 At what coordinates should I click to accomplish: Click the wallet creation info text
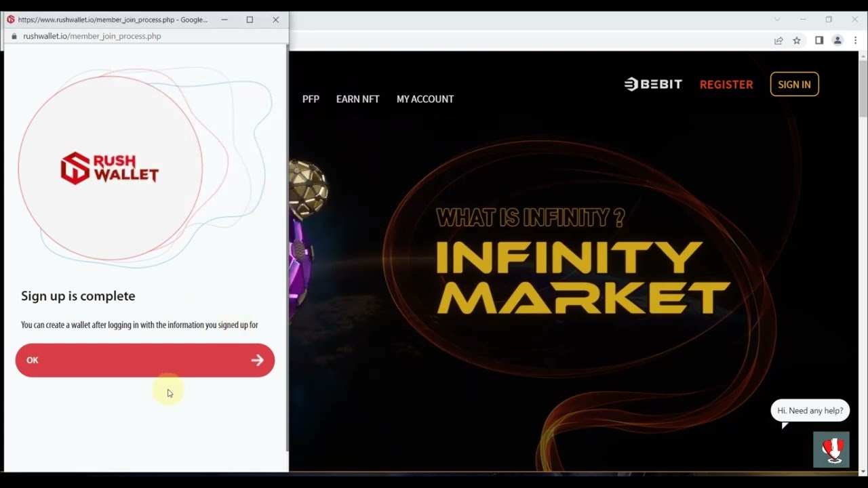tap(140, 325)
